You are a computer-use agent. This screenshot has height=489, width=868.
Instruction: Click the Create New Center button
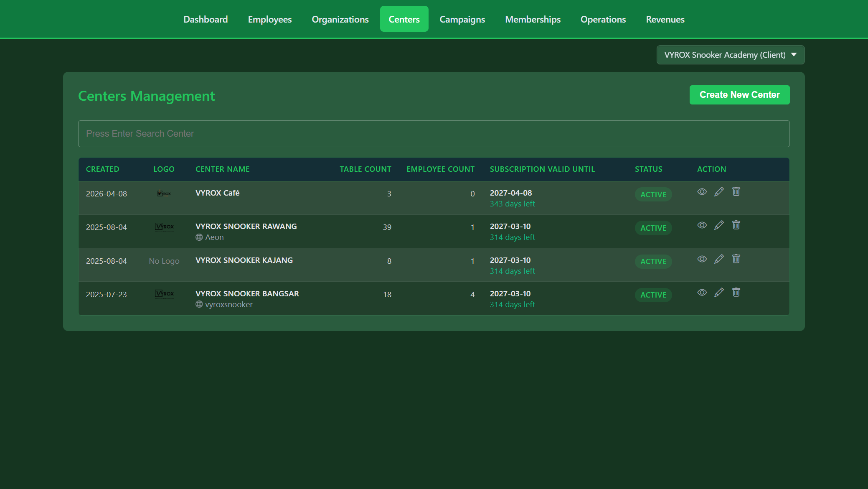tap(739, 95)
